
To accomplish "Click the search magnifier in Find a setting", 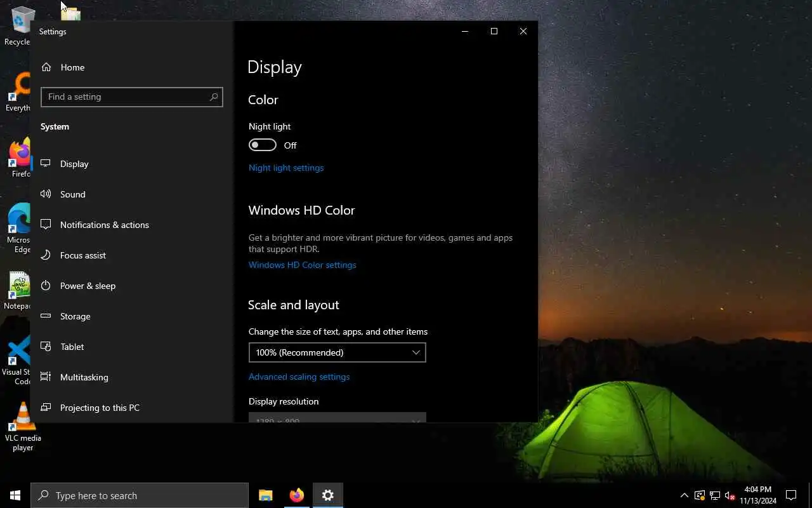I will point(214,97).
